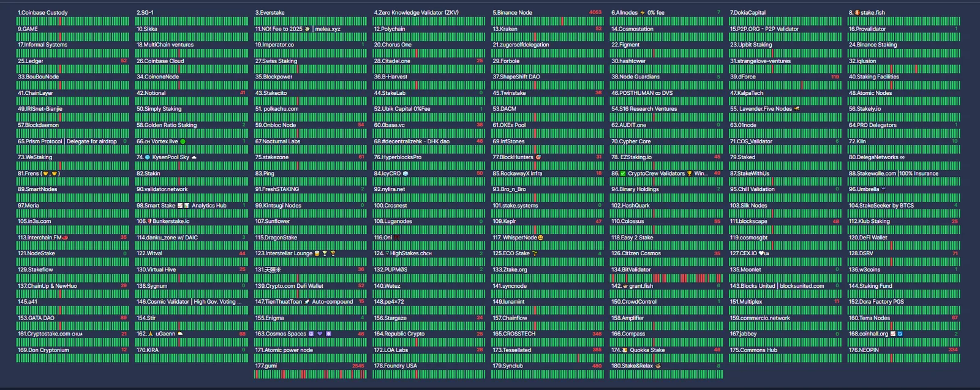Select the "6.Allnodes 0% fee" label
Screen dimensions: 980x390
pyautogui.click(x=638, y=12)
